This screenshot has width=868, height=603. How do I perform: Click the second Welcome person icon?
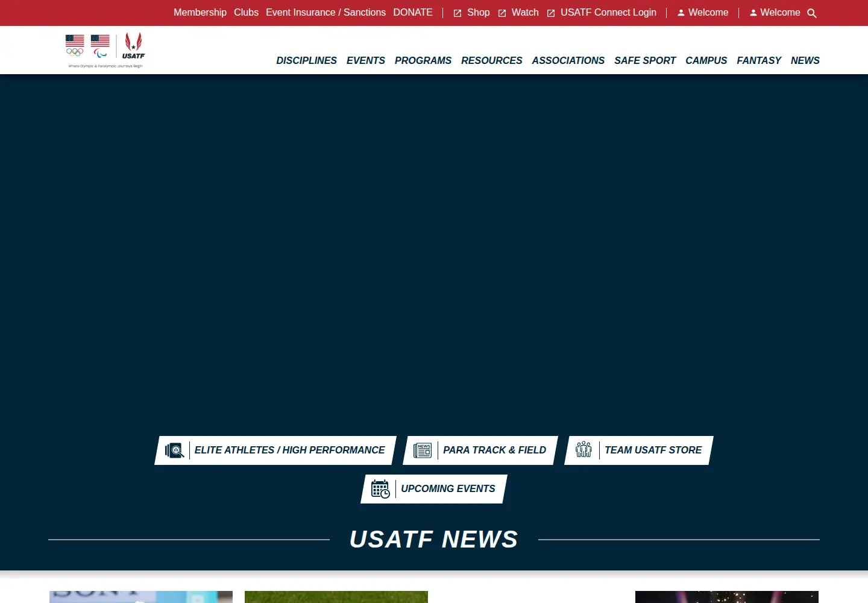coord(753,13)
